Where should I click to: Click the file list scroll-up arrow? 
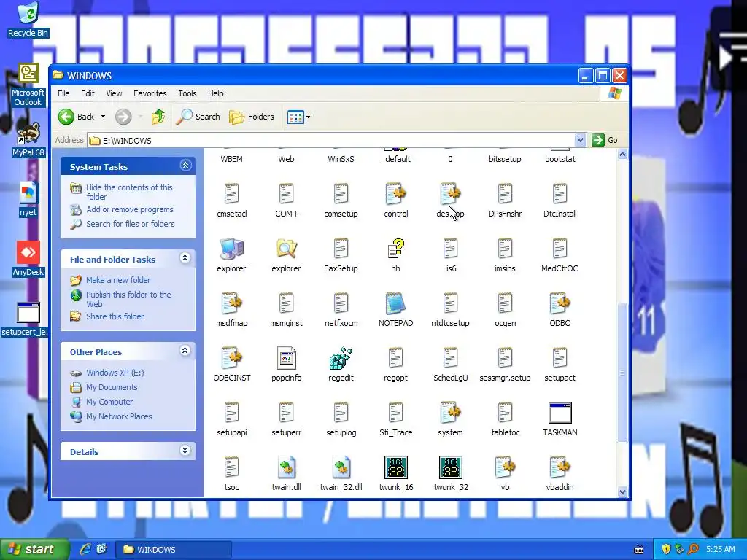622,155
